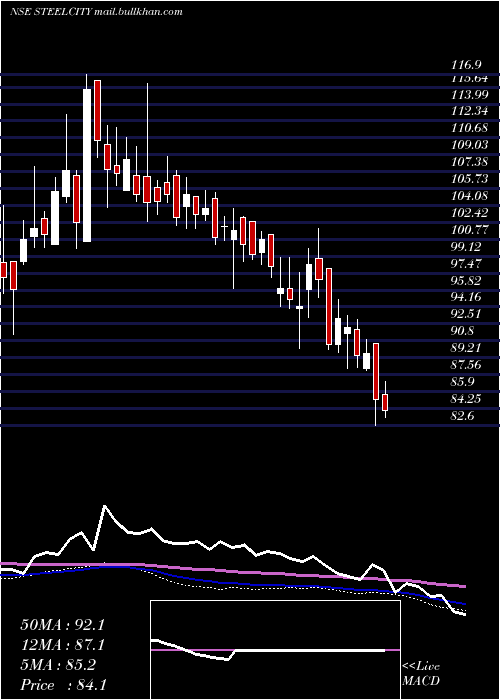
Task: Click the 12MA : 87.1 readout
Action: pyautogui.click(x=62, y=645)
